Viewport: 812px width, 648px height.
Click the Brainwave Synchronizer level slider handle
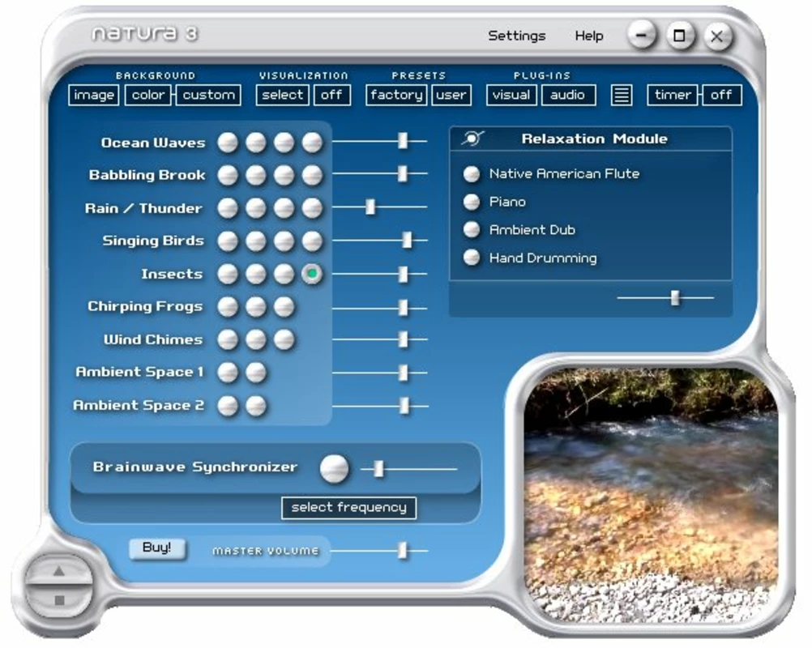coord(378,469)
